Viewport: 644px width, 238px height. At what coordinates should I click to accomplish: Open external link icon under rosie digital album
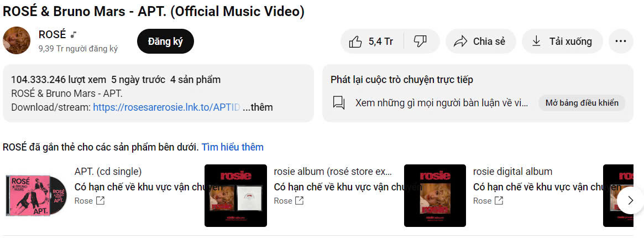[x=499, y=201]
